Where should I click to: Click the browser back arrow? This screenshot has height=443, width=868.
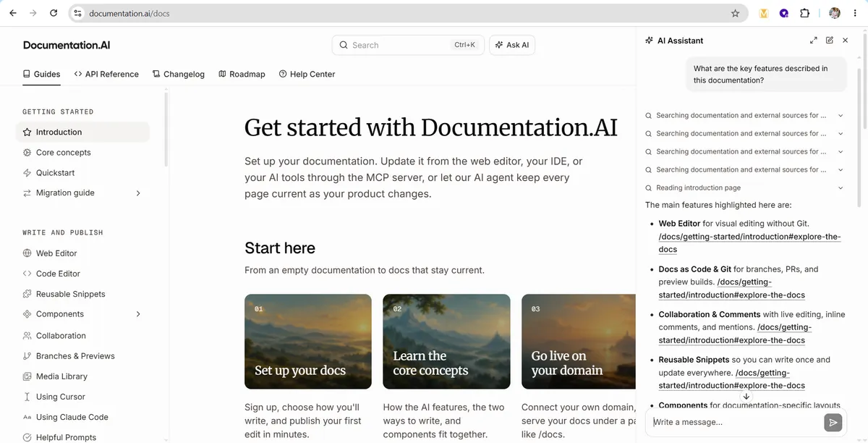click(x=12, y=13)
